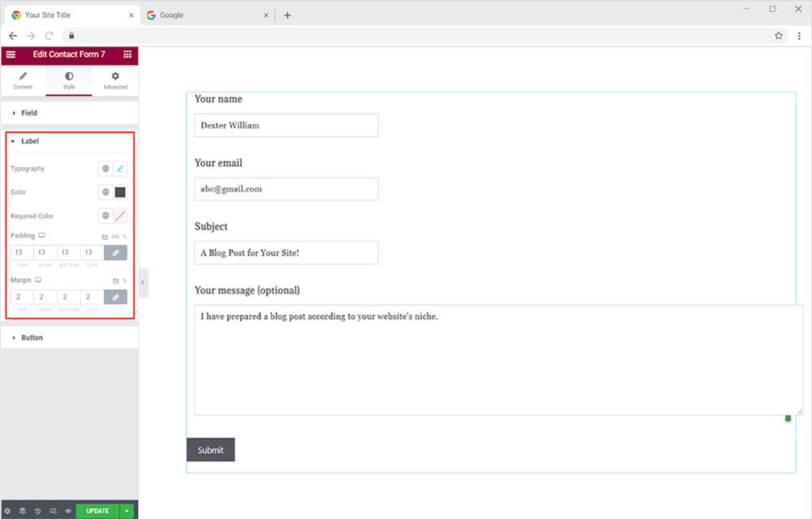Viewport: 812px width, 519px height.
Task: Click the global color icon for Required Color
Action: [105, 216]
